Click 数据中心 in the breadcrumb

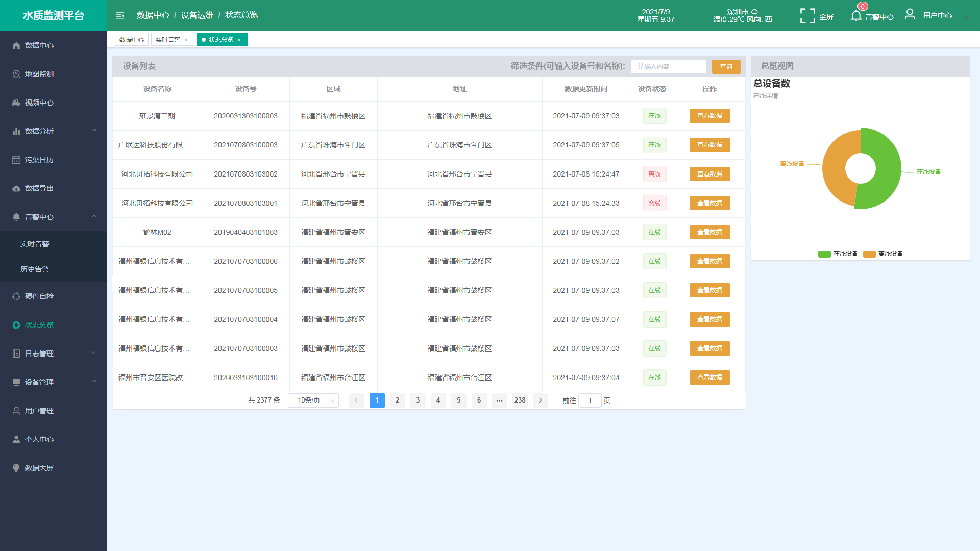[x=153, y=15]
